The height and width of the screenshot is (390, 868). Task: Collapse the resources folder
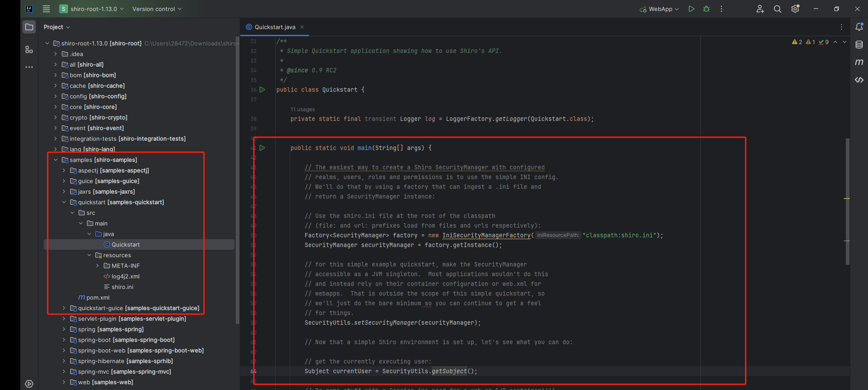click(89, 255)
